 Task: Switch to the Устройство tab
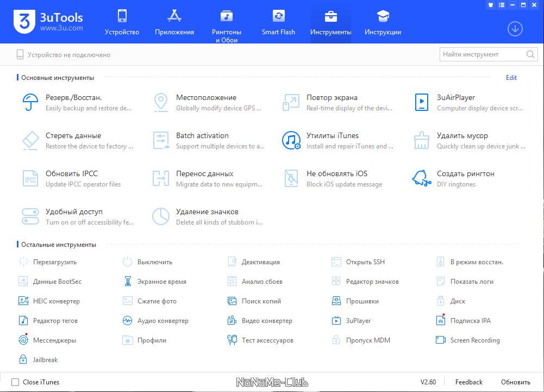coord(122,22)
